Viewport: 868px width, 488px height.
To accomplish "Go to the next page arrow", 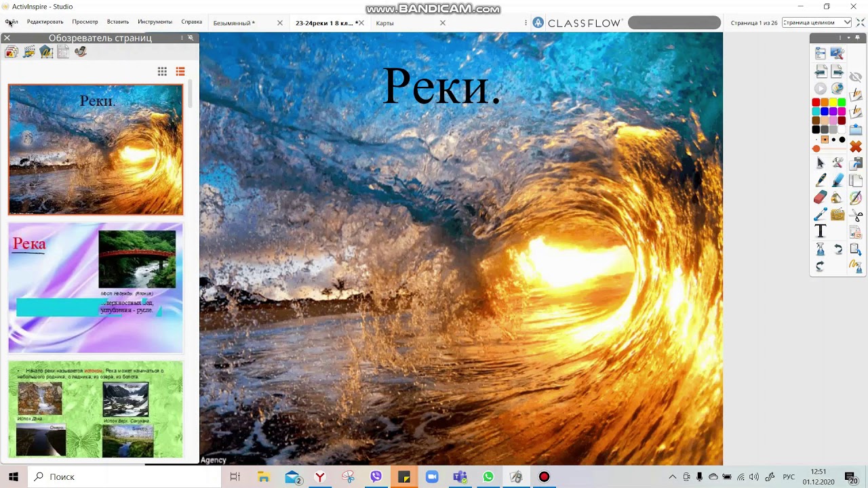I will [x=837, y=71].
